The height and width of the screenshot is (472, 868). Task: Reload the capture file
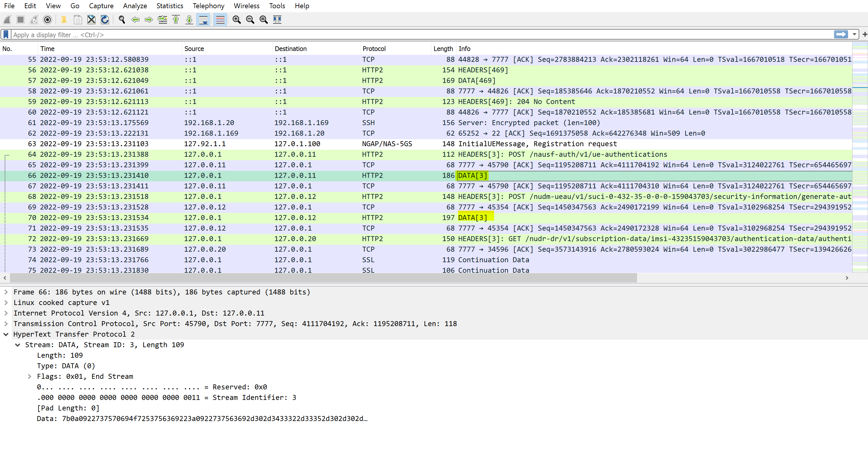tap(104, 20)
